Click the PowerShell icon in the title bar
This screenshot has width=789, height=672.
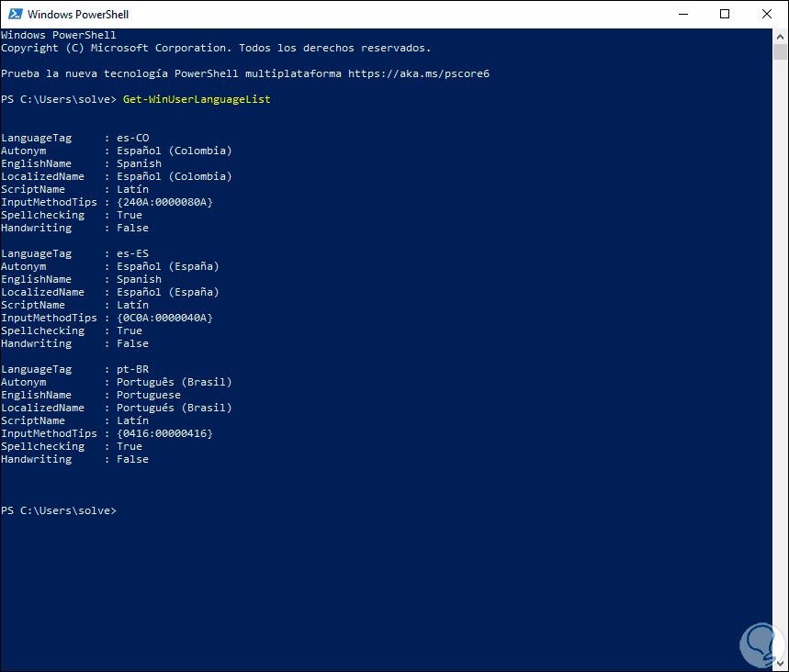[14, 14]
